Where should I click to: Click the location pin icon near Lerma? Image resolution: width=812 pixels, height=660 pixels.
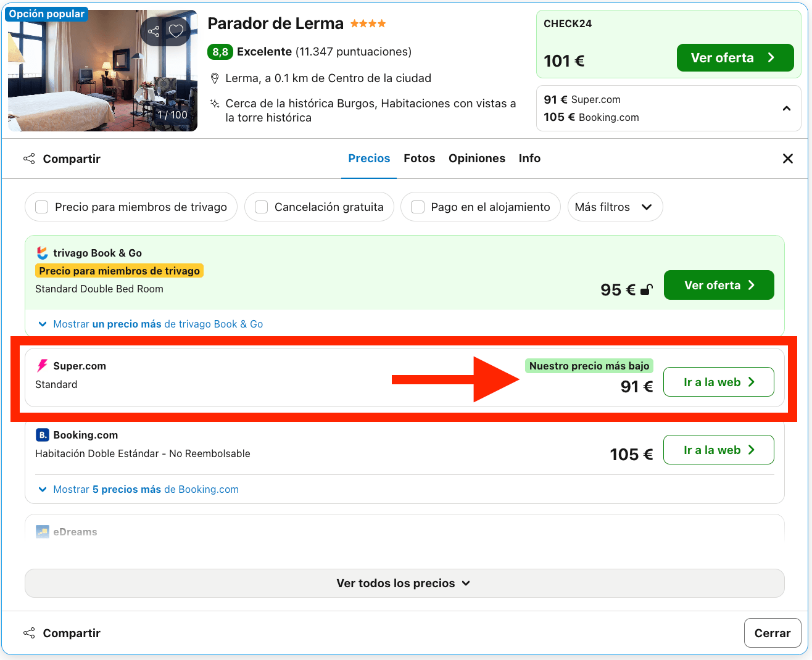pyautogui.click(x=215, y=78)
